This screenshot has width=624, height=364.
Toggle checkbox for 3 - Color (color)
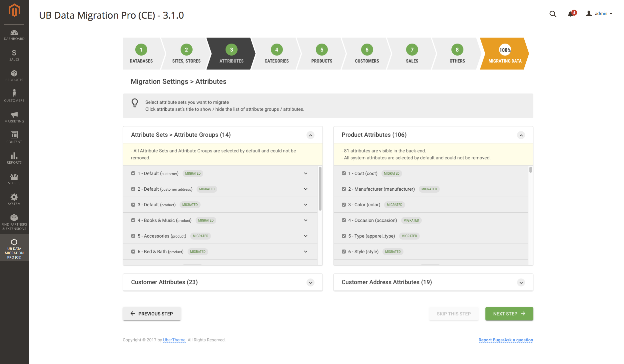pos(344,205)
